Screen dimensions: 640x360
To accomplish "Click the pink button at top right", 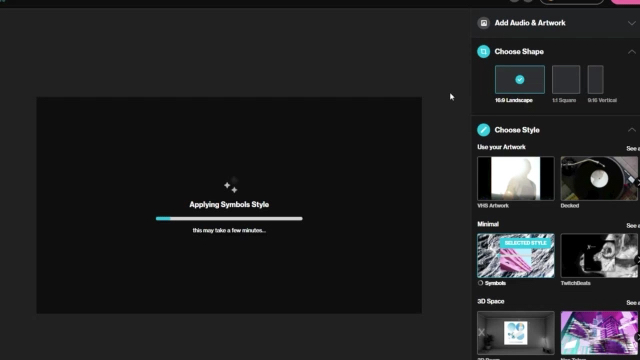I will coord(625,2).
